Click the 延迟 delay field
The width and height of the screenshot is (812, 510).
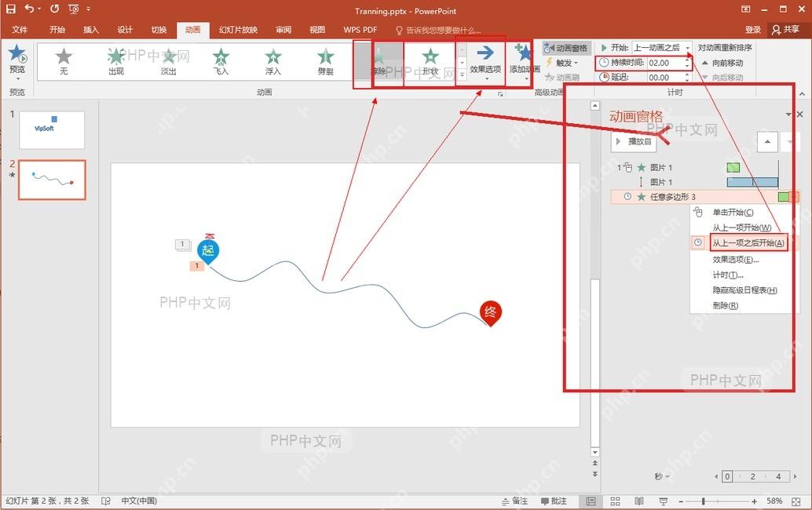coord(665,77)
